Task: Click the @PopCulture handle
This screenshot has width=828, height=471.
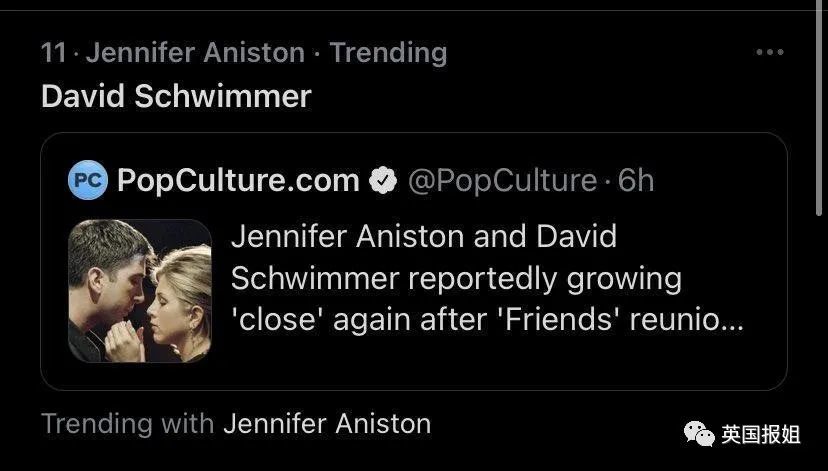Action: point(502,181)
